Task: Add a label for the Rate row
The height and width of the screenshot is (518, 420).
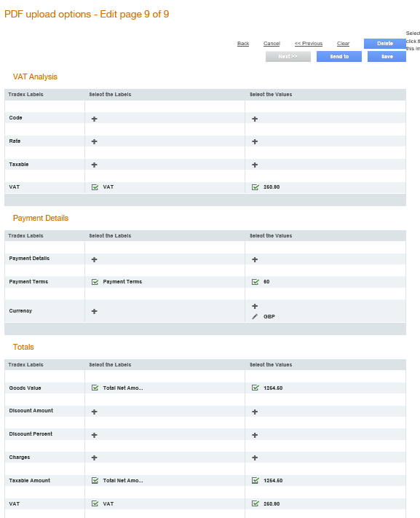Action: [94, 142]
